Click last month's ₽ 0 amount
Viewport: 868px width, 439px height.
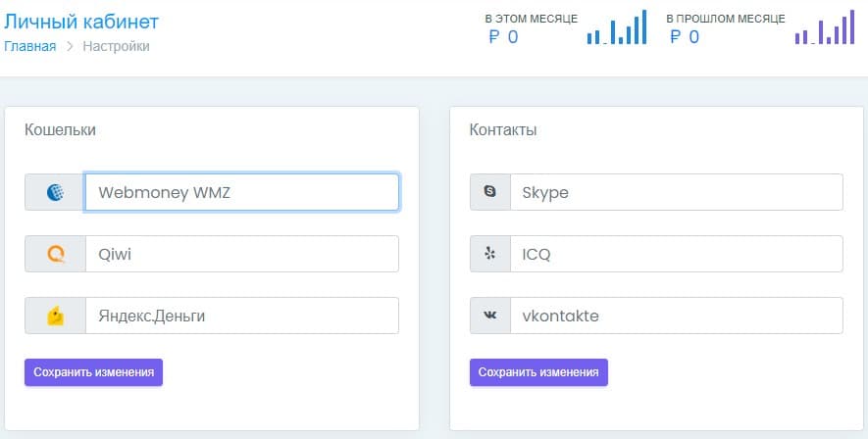685,37
